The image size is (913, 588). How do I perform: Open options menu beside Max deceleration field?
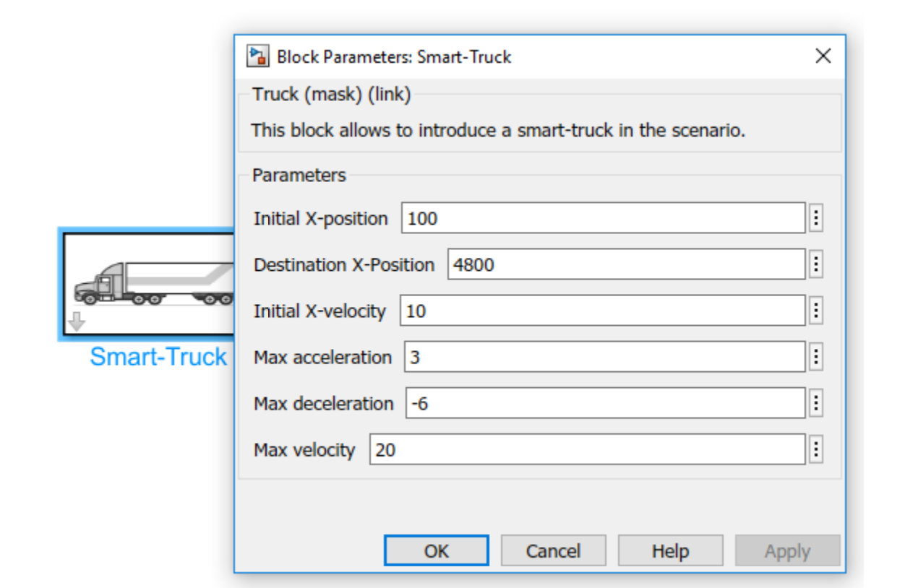coord(816,403)
